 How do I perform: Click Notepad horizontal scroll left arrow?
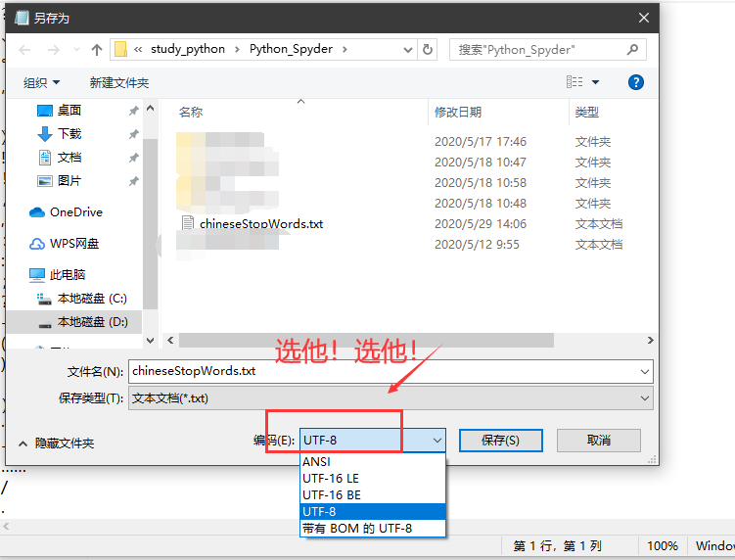6,527
